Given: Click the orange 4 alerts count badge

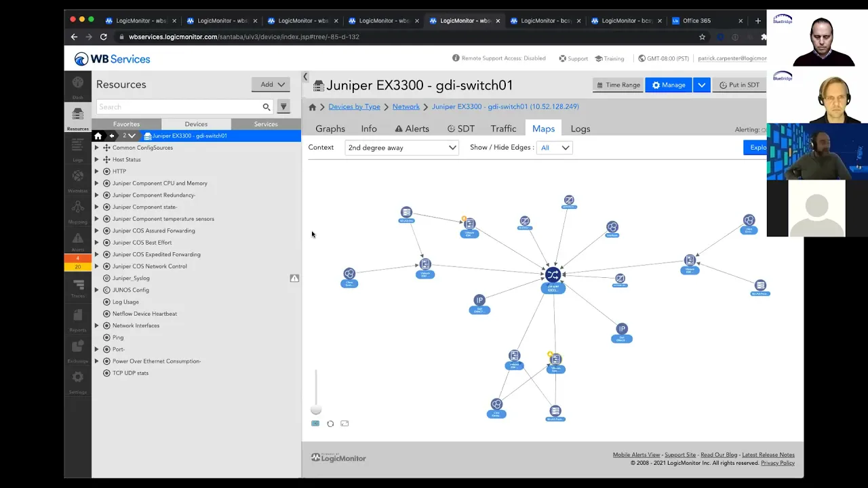Looking at the screenshot, I should point(78,258).
